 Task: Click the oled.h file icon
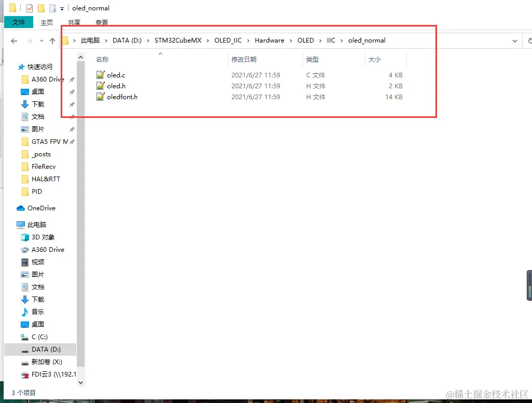pyautogui.click(x=100, y=86)
